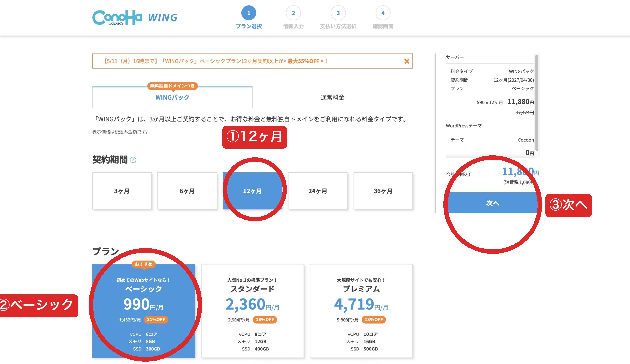Close the orange campaign banner
Image resolution: width=630 pixels, height=364 pixels.
coord(407,61)
